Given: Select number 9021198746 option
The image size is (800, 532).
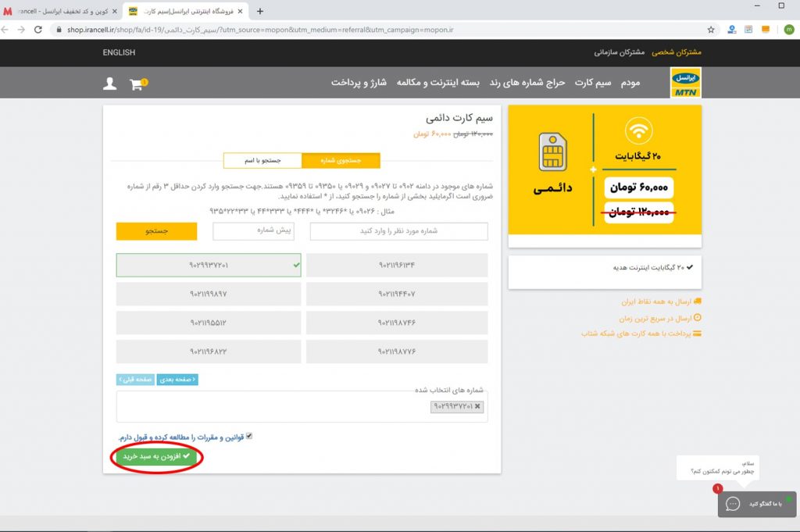Looking at the screenshot, I should (x=397, y=323).
